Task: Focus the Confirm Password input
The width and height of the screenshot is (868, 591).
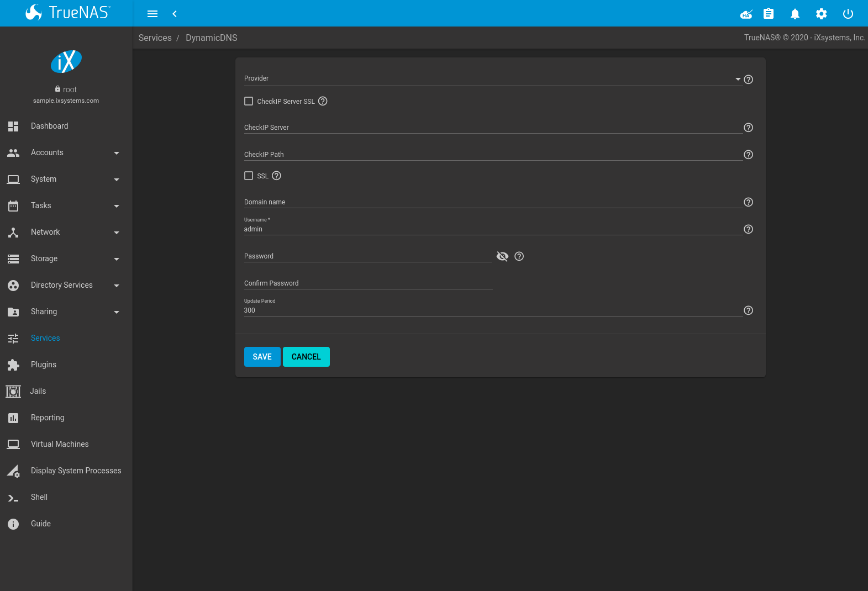Action: 368,283
